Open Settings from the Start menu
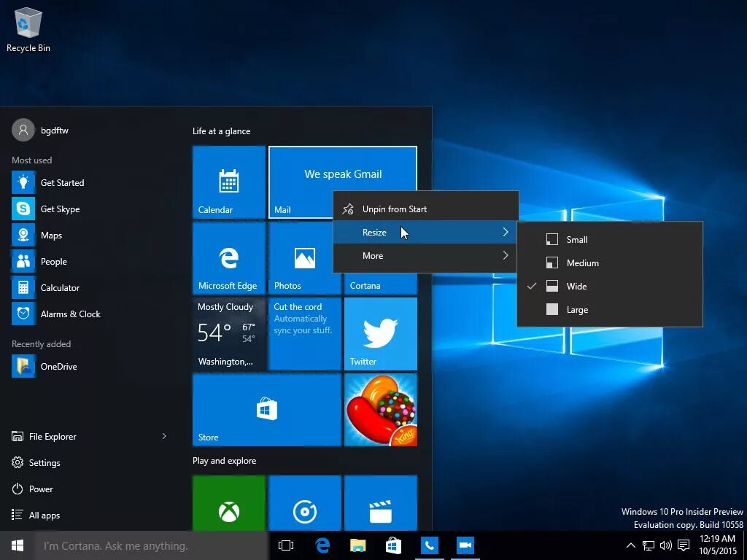 coord(44,462)
